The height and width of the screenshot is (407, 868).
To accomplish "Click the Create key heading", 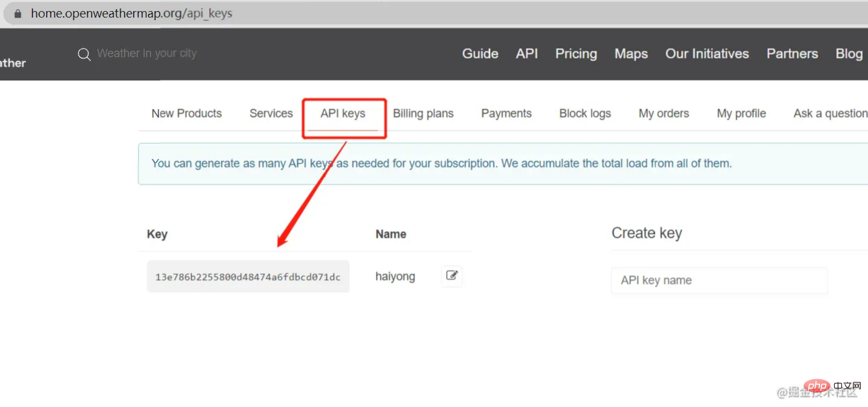I will 647,233.
